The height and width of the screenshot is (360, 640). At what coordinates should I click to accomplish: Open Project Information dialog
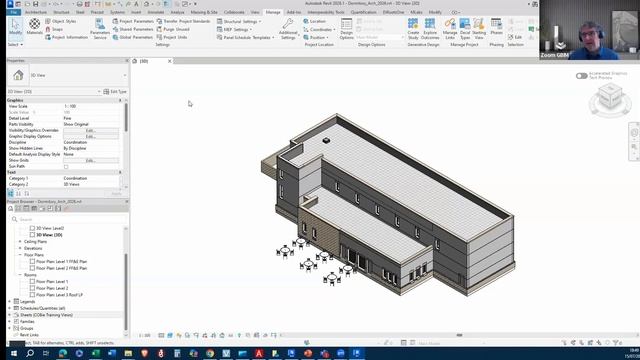66,37
